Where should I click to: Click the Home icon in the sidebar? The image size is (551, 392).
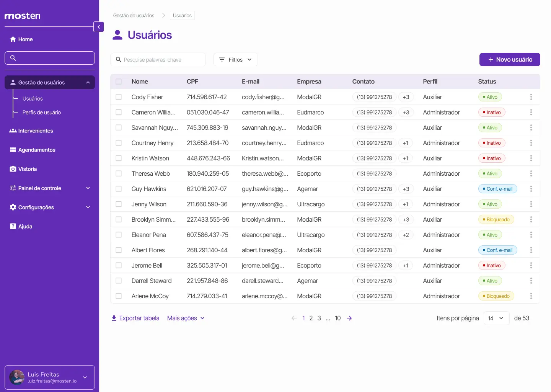[x=13, y=39]
